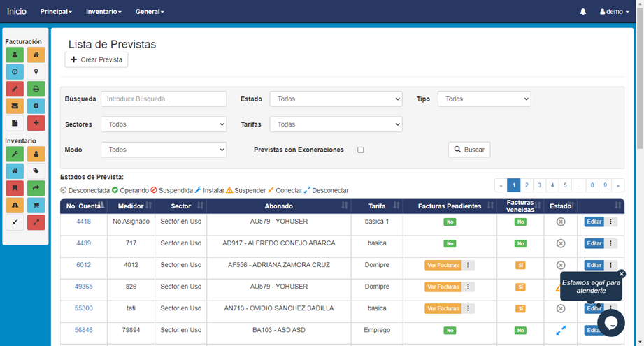Viewport: 644px width, 346px height.
Task: Open the Principal menu
Action: pos(56,11)
